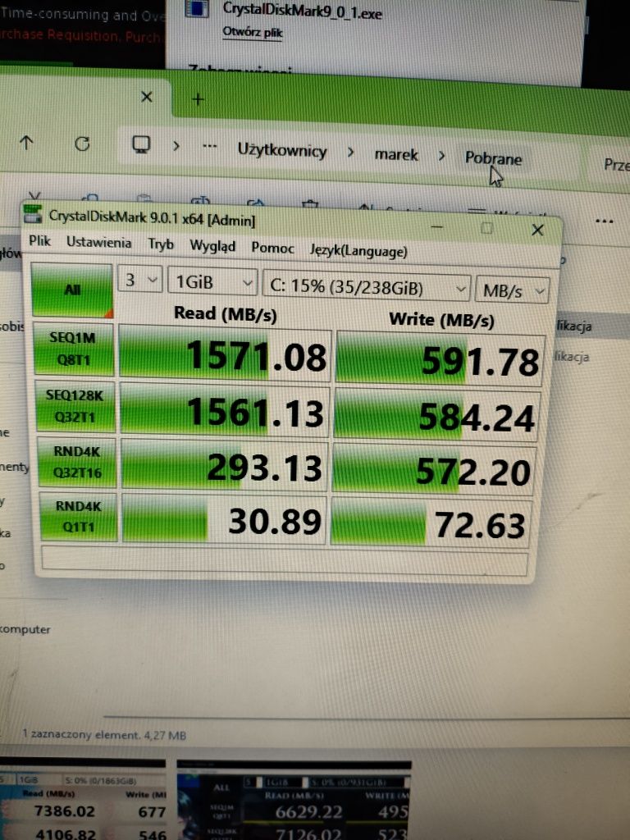
Task: Open the Język(Language) menu
Action: [x=358, y=251]
